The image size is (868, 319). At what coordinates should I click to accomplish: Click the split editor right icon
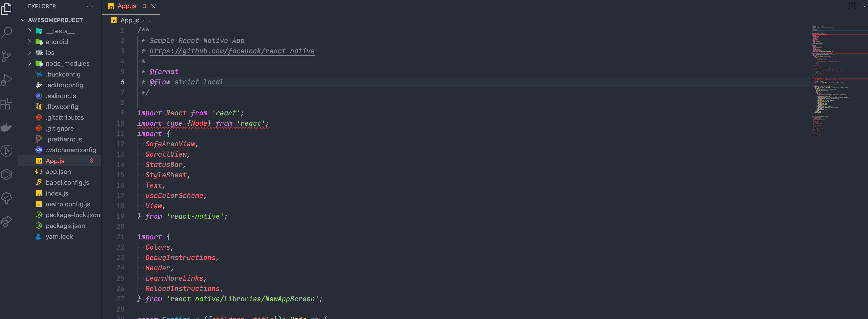pyautogui.click(x=852, y=6)
